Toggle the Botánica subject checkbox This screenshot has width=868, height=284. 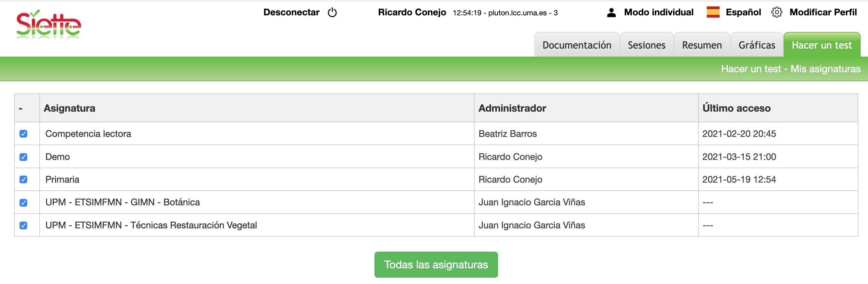[23, 202]
